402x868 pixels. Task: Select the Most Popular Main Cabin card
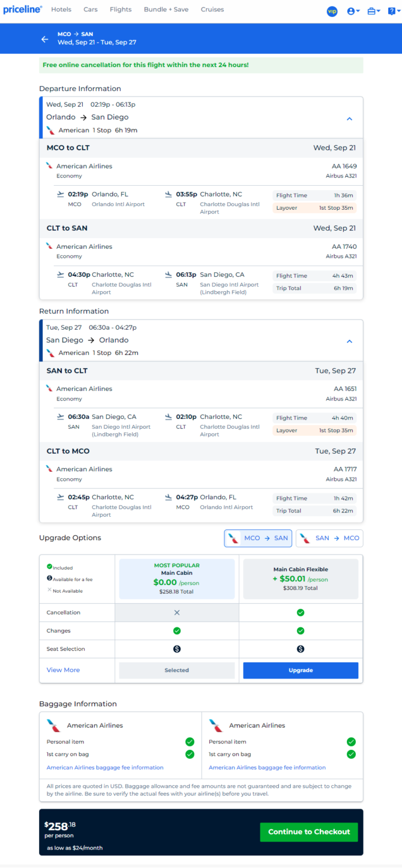click(x=177, y=579)
